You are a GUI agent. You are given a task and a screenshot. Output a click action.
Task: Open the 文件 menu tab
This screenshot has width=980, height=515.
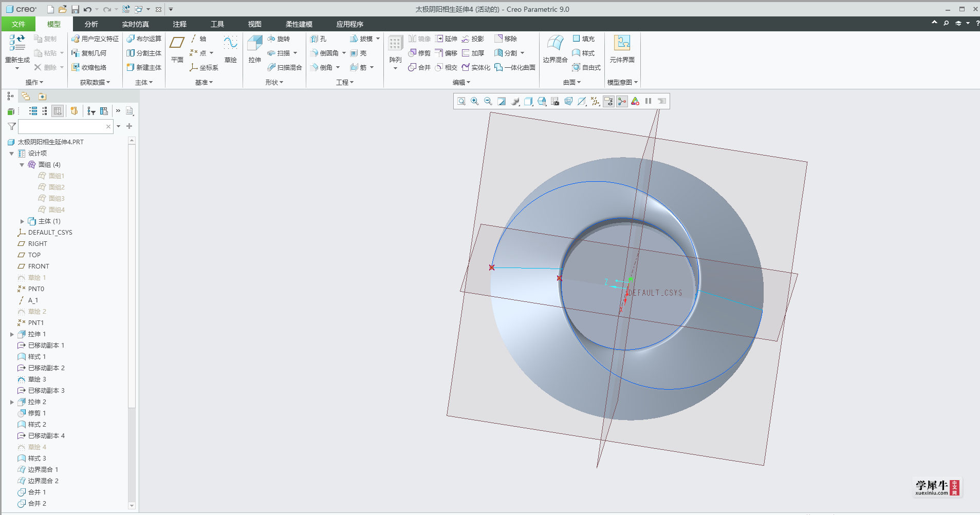[19, 24]
